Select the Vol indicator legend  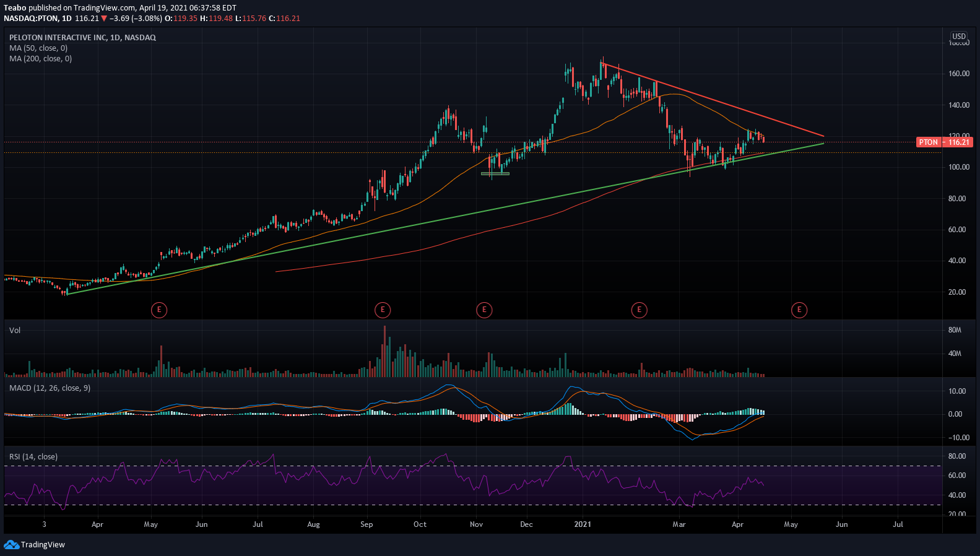[x=15, y=331]
